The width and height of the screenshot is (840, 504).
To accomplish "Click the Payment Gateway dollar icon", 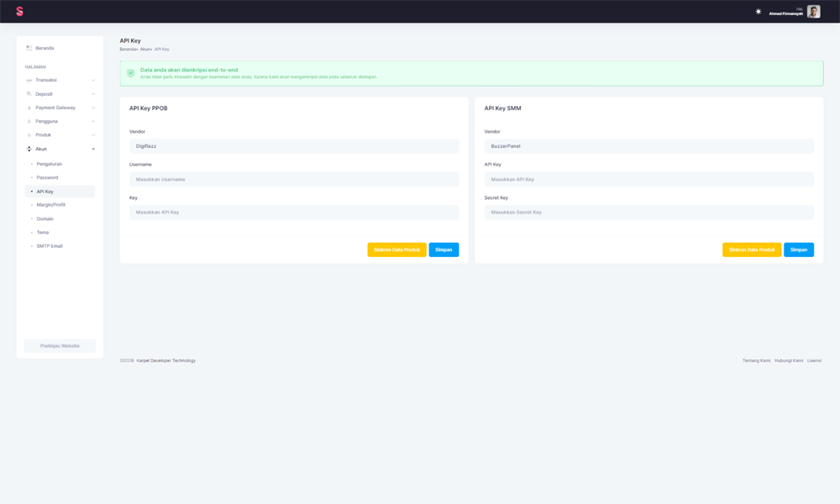I will pyautogui.click(x=29, y=108).
